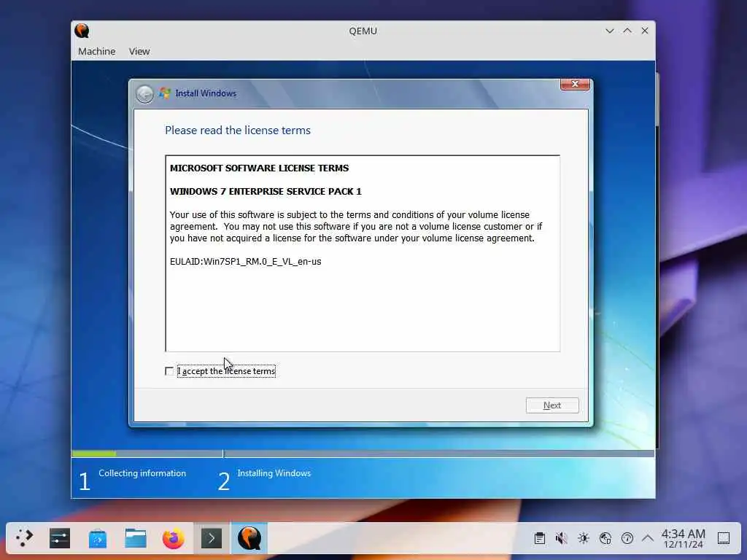Click the Show Desktop icon on the panel
Screen dimensions: 747x560
point(724,538)
